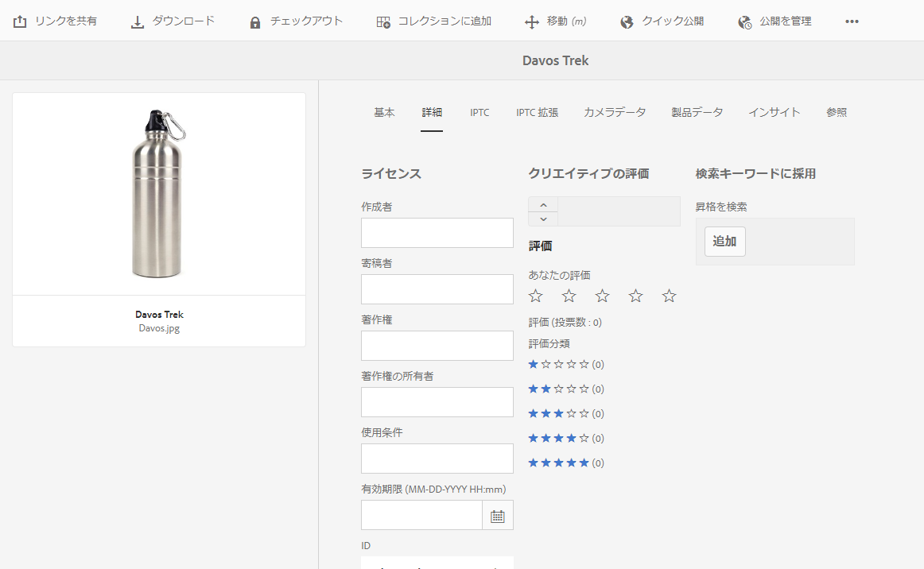Open the calendar picker for 有効期限

497,516
